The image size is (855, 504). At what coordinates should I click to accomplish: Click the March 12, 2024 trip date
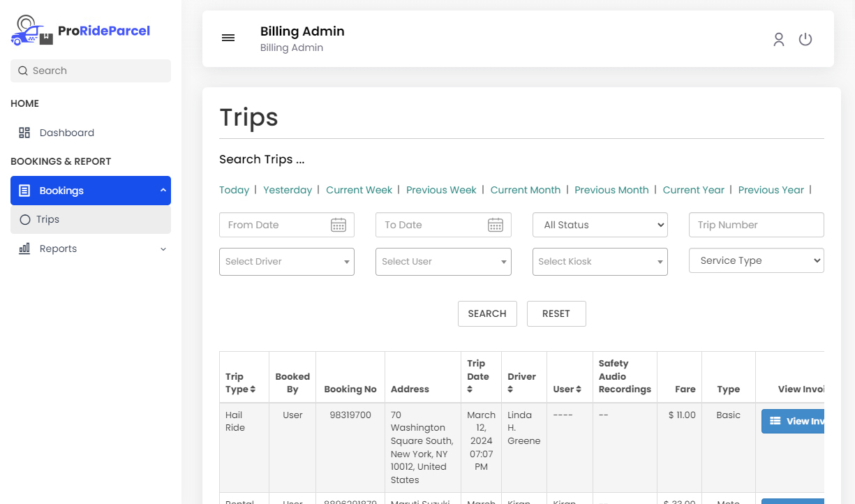(x=481, y=440)
